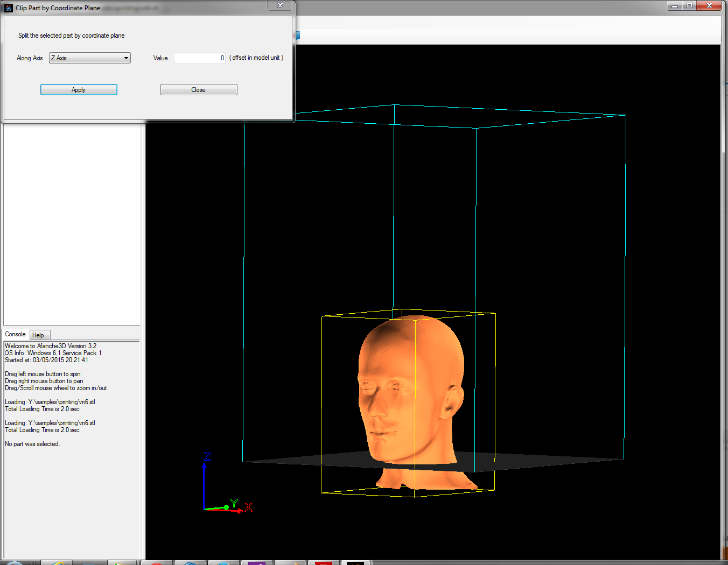The image size is (728, 565).
Task: Click the Value offset input field
Action: [199, 58]
